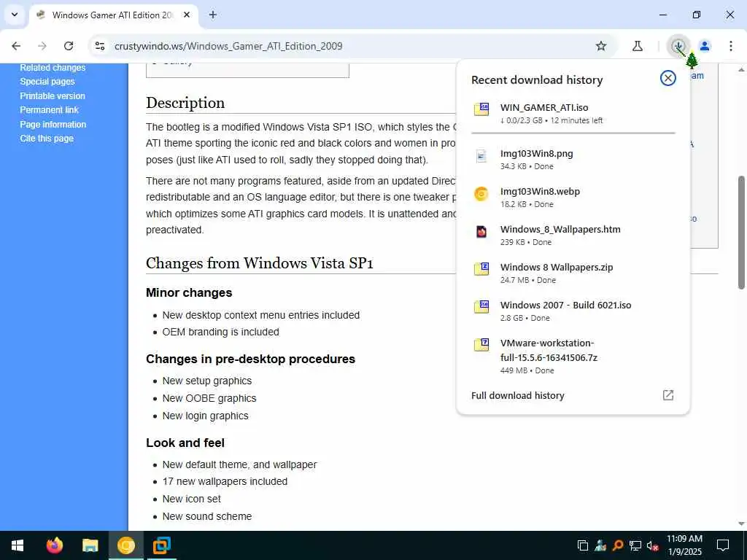
Task: Click the page vertical scrollbar thumb
Action: click(741, 233)
